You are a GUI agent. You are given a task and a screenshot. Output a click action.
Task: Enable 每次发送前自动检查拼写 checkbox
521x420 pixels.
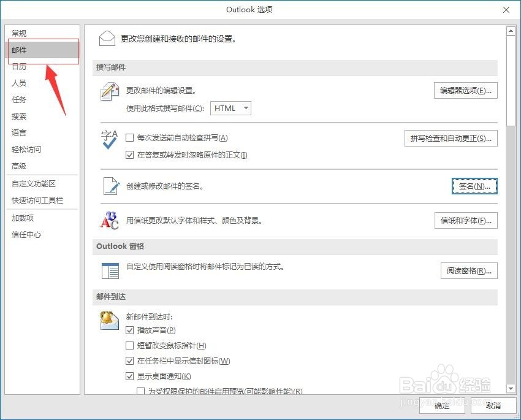129,137
